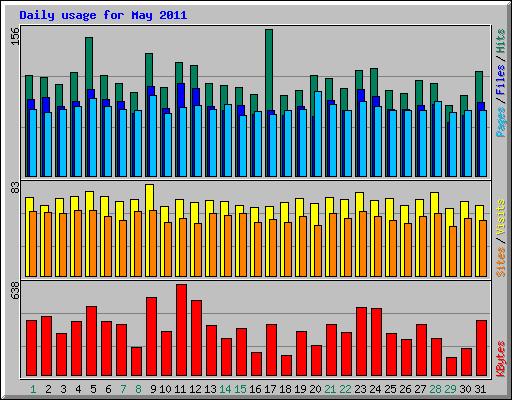Select day label 19 on the x-axis
Viewport: 512px width, 400px height.
point(300,389)
